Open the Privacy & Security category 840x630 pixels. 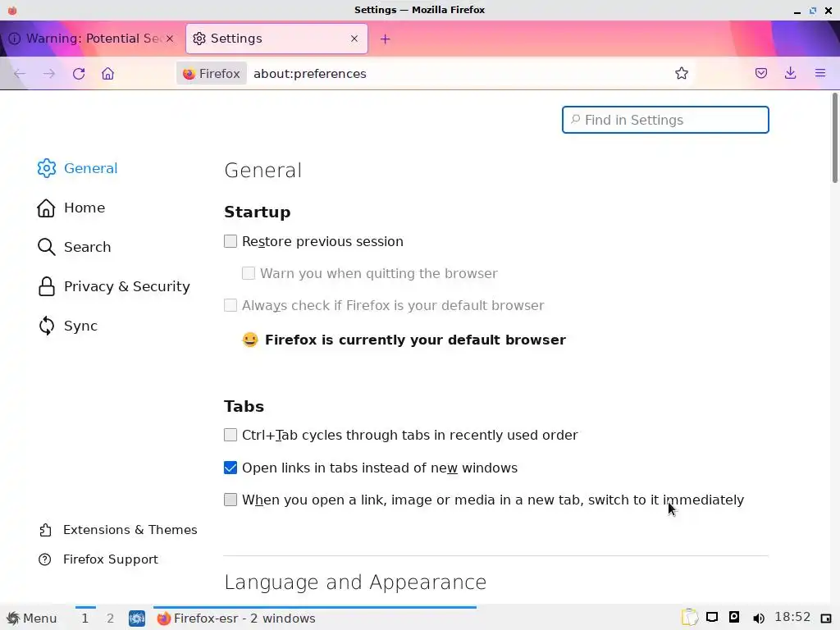127,286
